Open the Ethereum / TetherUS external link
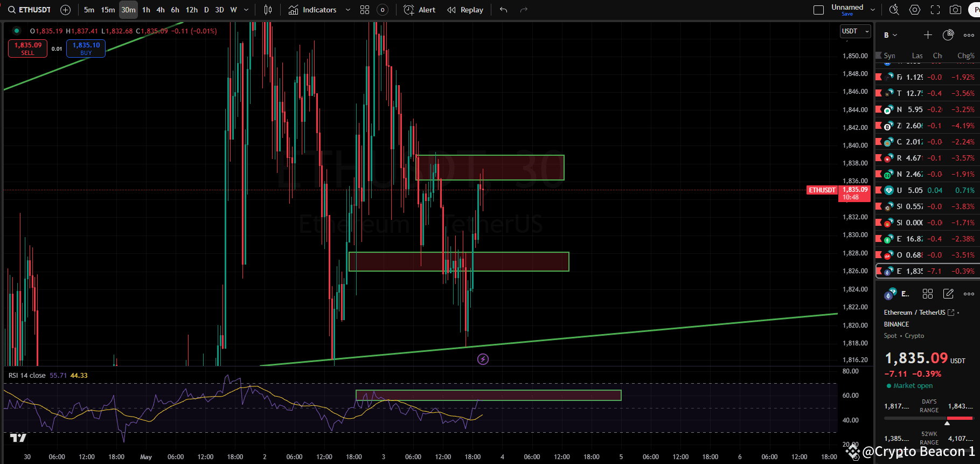This screenshot has width=980, height=464. coord(951,313)
